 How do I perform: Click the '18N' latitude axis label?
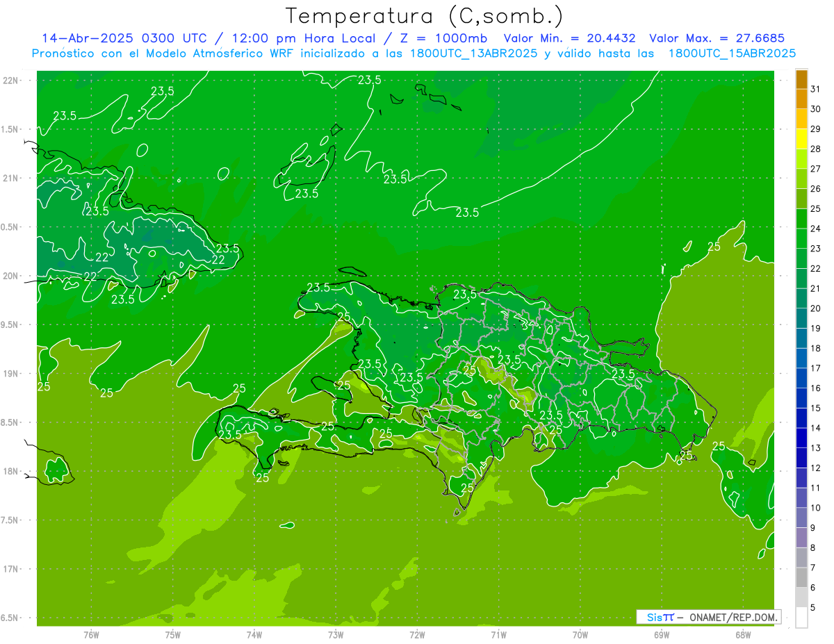coord(10,471)
